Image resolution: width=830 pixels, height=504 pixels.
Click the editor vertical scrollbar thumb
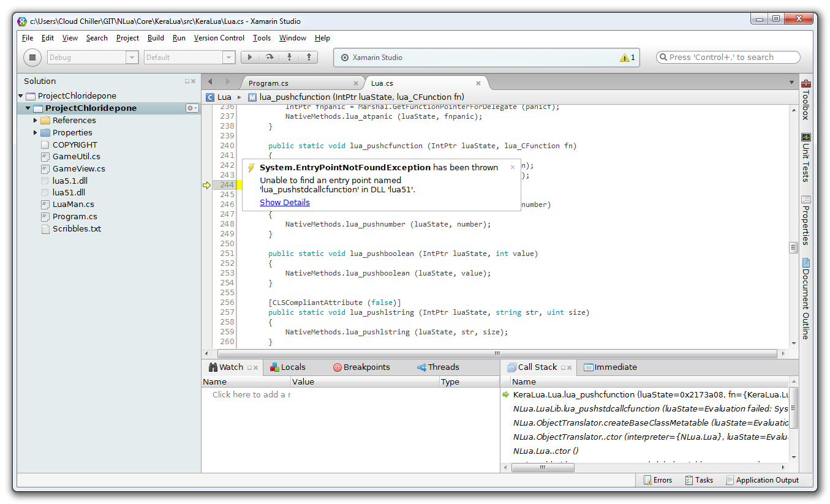(793, 247)
